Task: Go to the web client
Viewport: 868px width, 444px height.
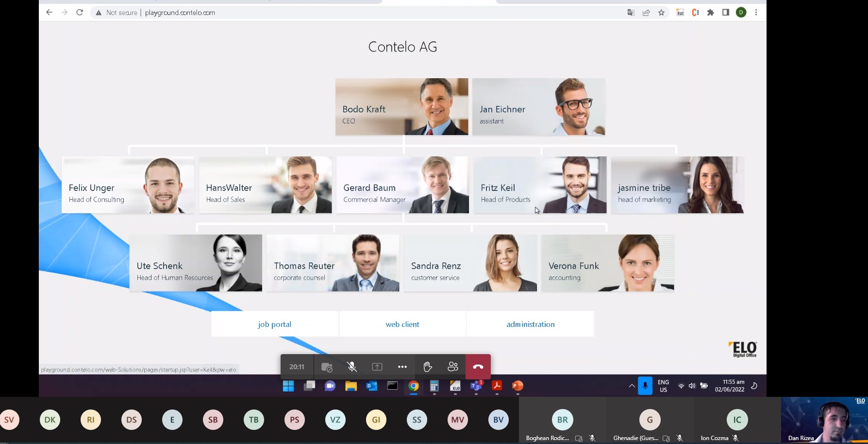Action: click(x=402, y=324)
